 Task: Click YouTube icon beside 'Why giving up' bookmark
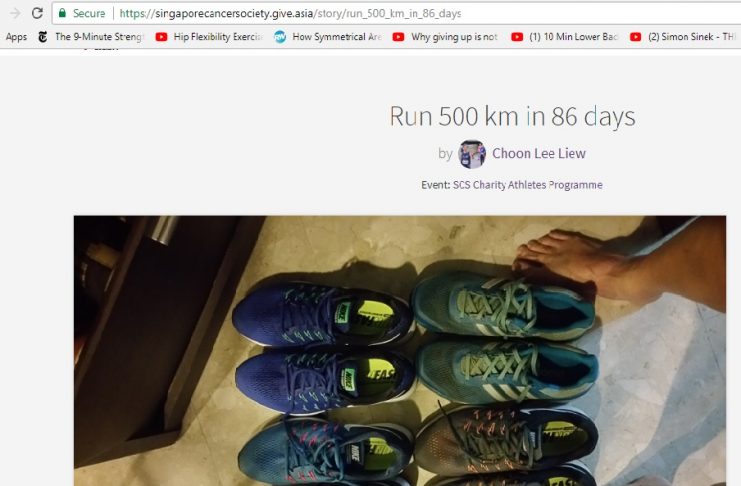tap(398, 37)
